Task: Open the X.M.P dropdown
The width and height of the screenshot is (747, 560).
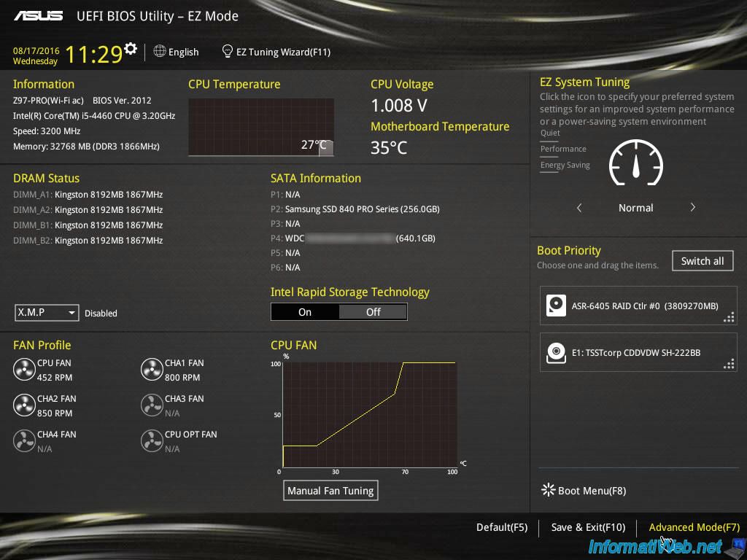Action: tap(46, 312)
